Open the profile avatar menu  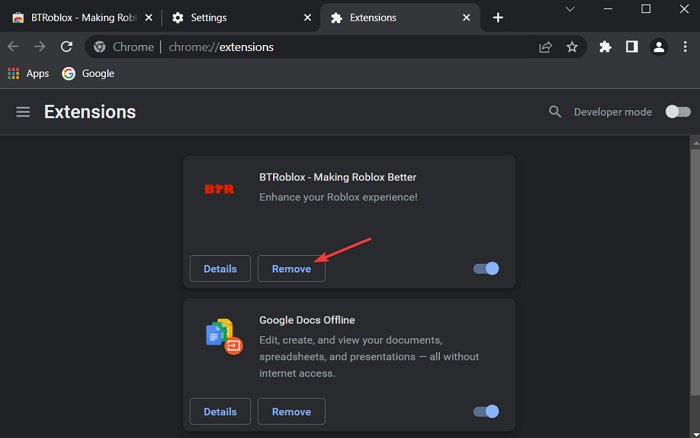658,47
